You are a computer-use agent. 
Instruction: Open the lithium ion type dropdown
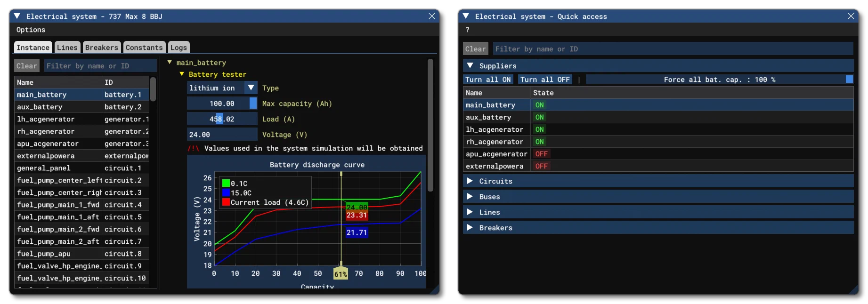tap(222, 88)
